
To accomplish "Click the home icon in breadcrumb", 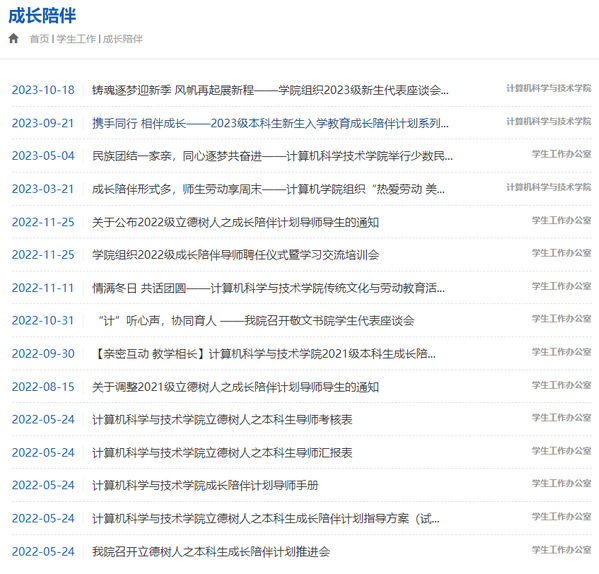I will tap(13, 39).
